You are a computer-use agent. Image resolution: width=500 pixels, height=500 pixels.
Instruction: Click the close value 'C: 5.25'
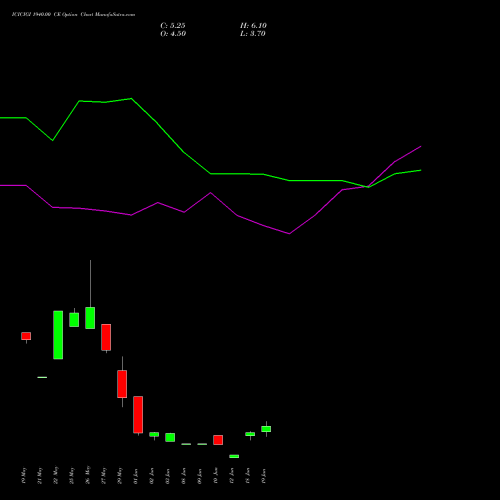pos(173,26)
